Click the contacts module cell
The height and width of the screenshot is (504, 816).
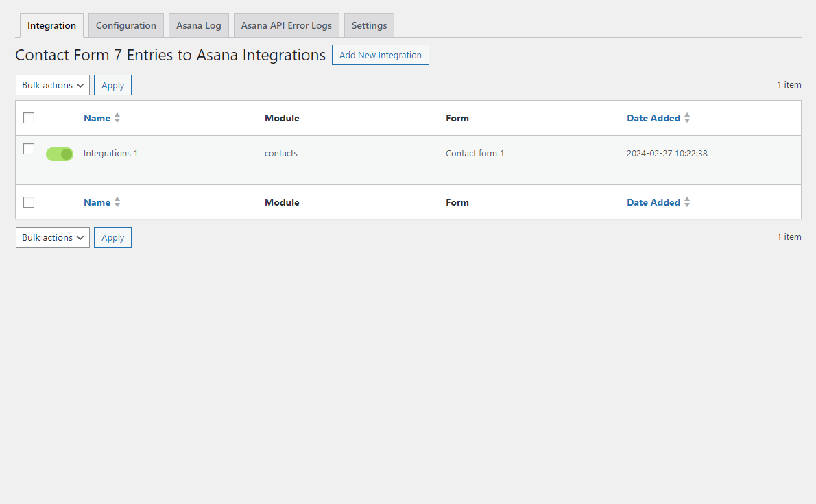point(281,153)
